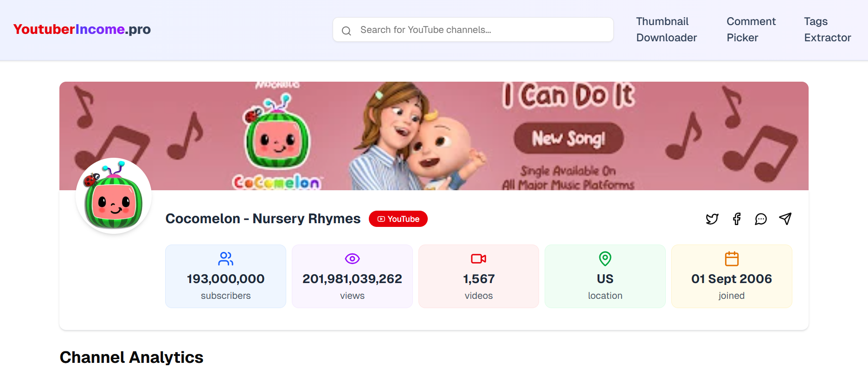The image size is (868, 374).
Task: Click the "views" label text
Action: click(353, 296)
